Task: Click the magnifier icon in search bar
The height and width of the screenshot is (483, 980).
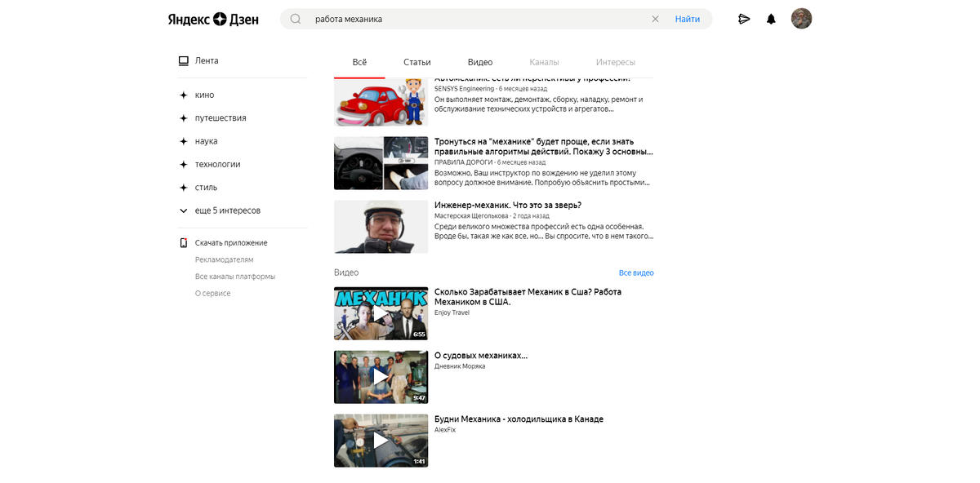Action: pyautogui.click(x=295, y=18)
